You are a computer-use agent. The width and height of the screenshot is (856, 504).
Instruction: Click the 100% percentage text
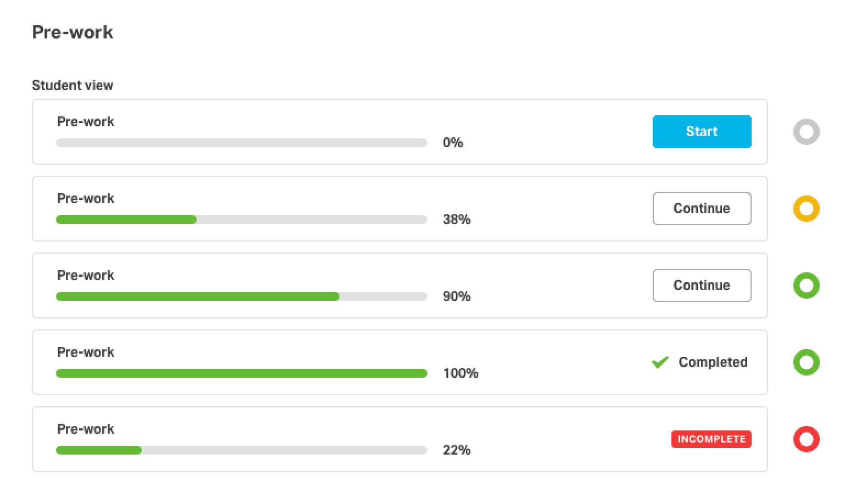click(460, 373)
